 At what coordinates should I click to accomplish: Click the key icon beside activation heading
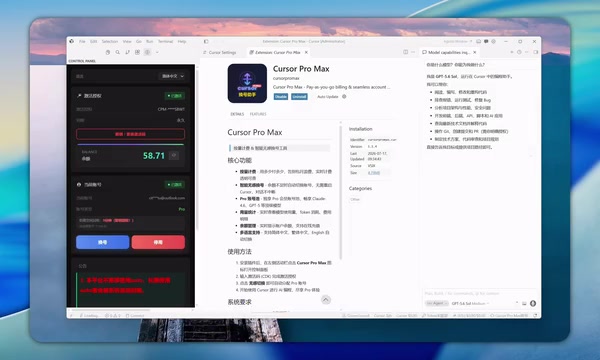point(79,96)
